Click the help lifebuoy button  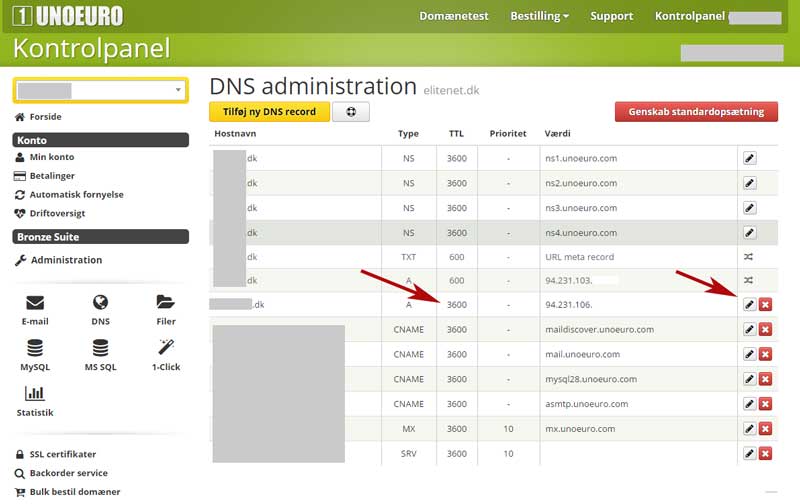351,112
